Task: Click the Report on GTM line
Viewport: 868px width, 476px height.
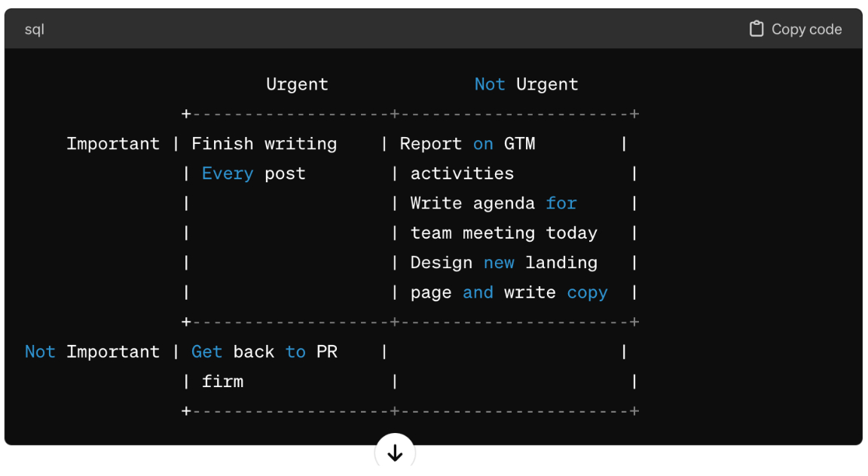Action: 467,144
